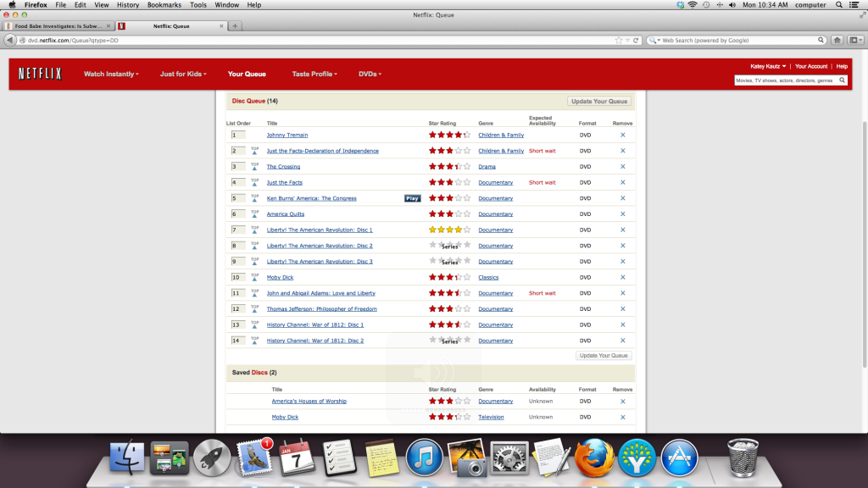Click the Wi-Fi status icon in menu bar
868x488 pixels.
pyautogui.click(x=693, y=5)
